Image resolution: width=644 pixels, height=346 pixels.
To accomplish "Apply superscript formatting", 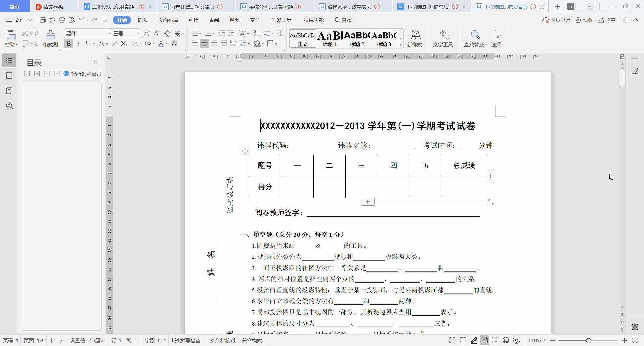I will pos(114,44).
